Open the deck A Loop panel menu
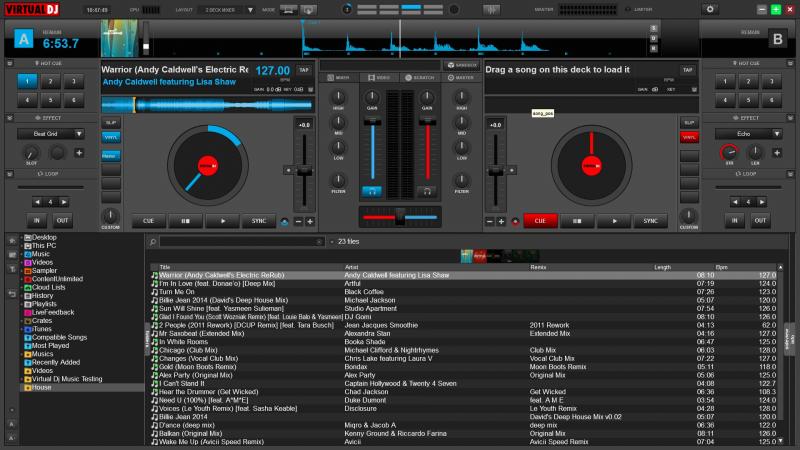 tap(10, 174)
